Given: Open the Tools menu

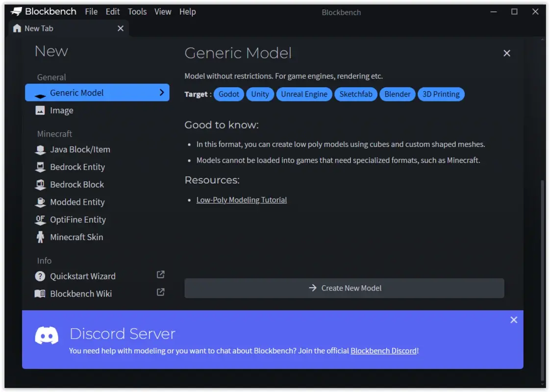Looking at the screenshot, I should coord(137,11).
